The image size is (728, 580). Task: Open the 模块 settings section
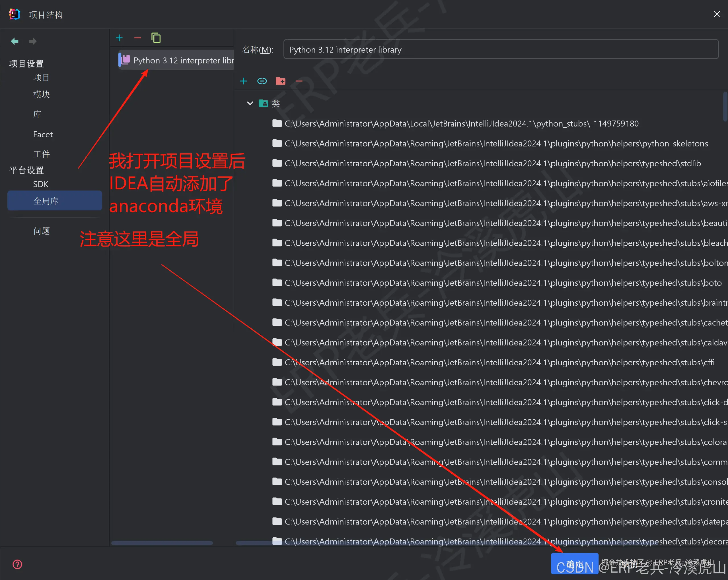(x=42, y=94)
